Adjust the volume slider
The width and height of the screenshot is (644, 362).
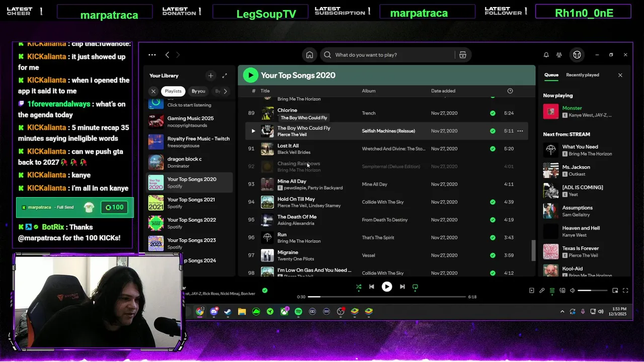coord(592,290)
